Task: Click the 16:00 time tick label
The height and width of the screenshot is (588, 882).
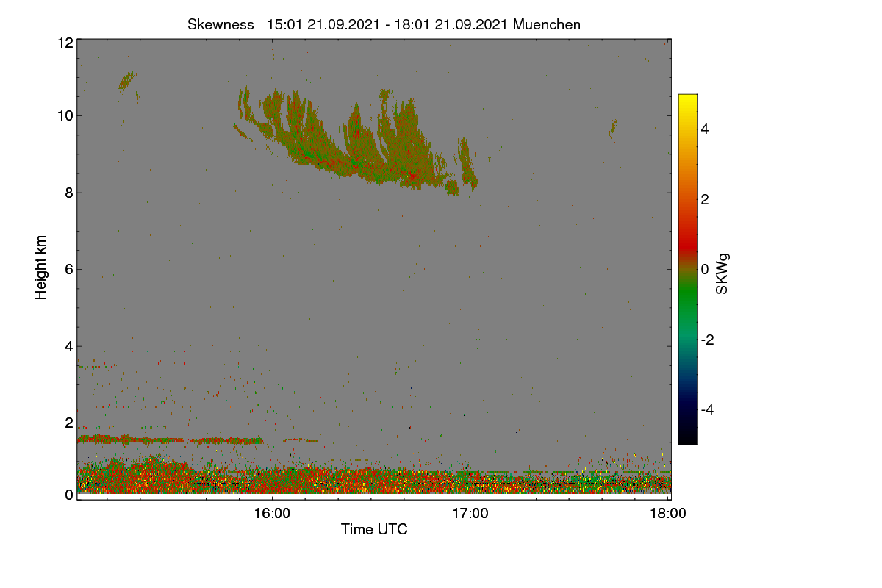Action: 272,514
